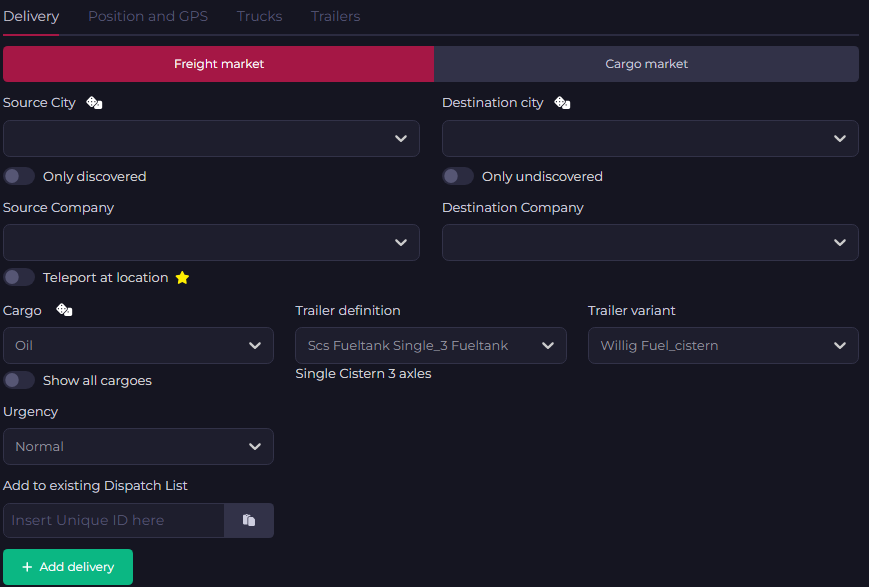
Task: Click dice icon next to Destination city
Action: [x=563, y=103]
